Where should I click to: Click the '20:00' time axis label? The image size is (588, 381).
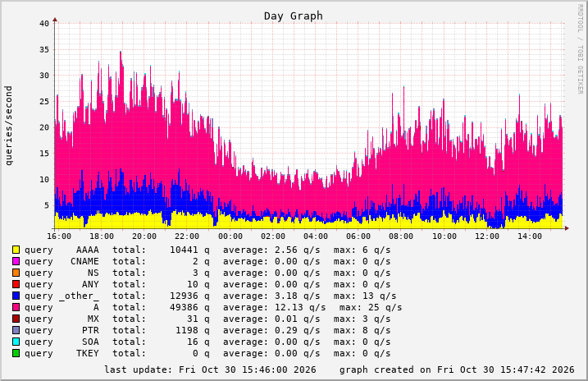[144, 236]
